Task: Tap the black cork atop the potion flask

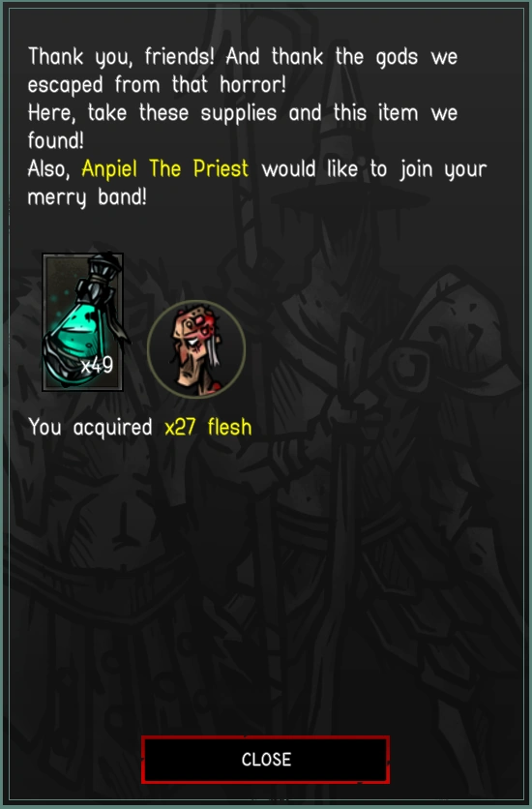Action: coord(108,266)
